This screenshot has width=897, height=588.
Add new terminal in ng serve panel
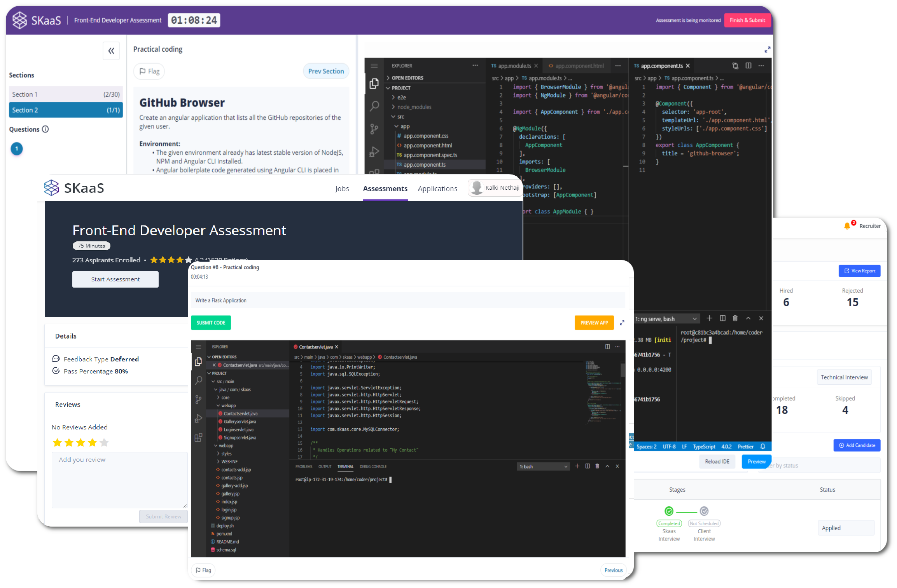tap(709, 318)
